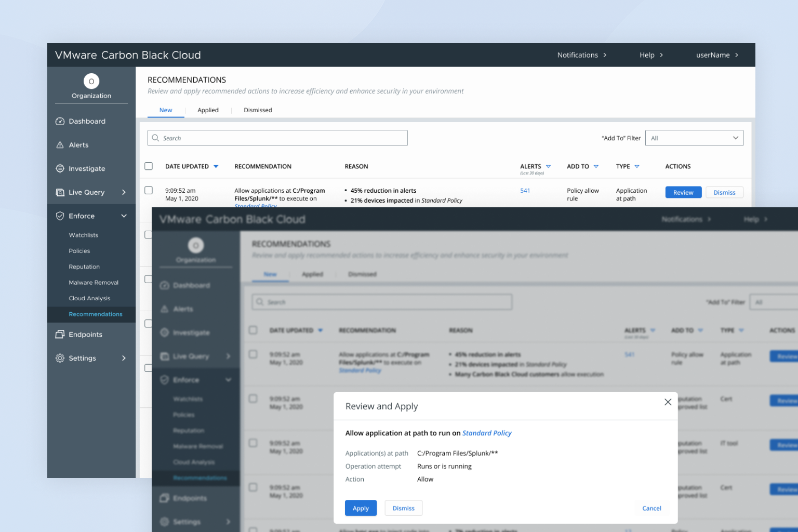Open the Standard Policy link in the dialog
Image resolution: width=798 pixels, height=532 pixels.
487,433
